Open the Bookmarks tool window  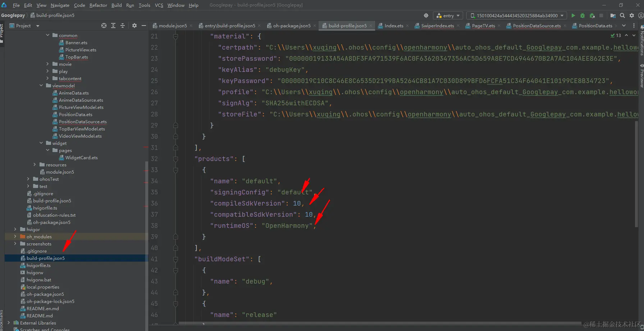coord(2,320)
